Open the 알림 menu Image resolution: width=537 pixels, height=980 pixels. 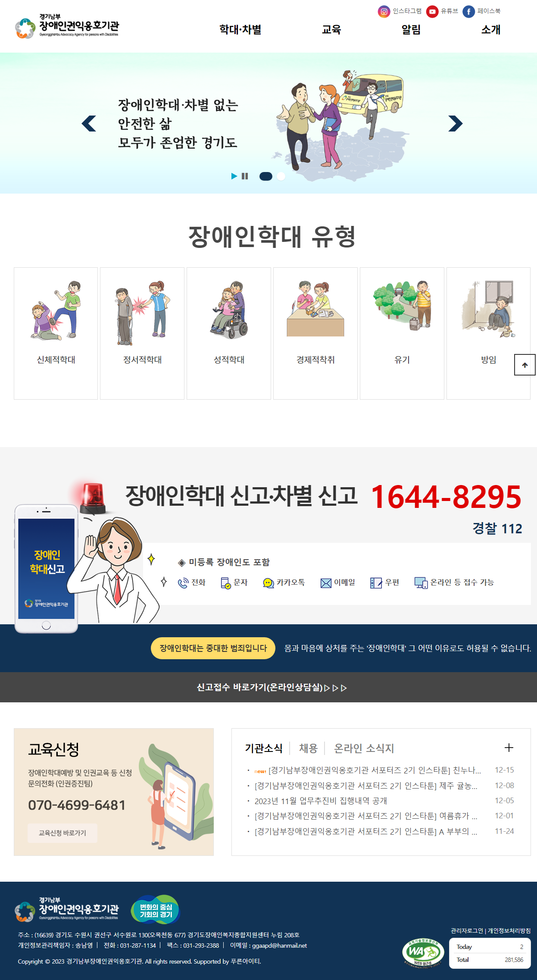click(411, 30)
